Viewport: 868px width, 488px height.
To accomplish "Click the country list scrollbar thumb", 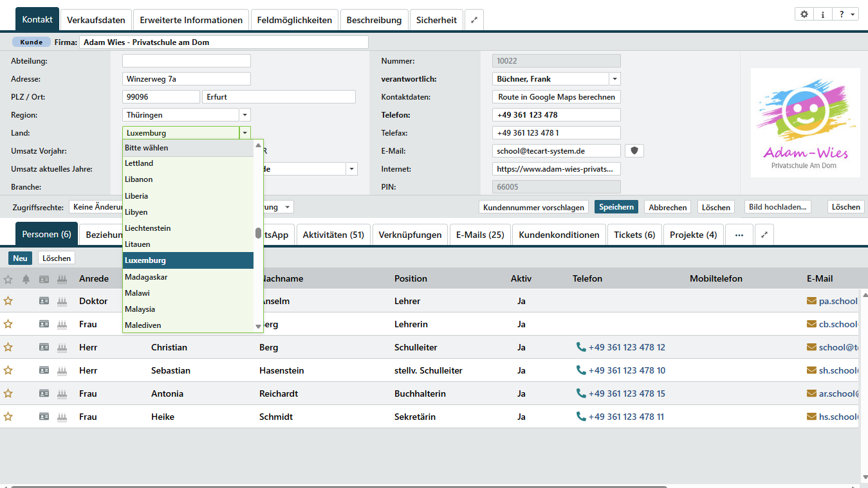I will pos(259,233).
